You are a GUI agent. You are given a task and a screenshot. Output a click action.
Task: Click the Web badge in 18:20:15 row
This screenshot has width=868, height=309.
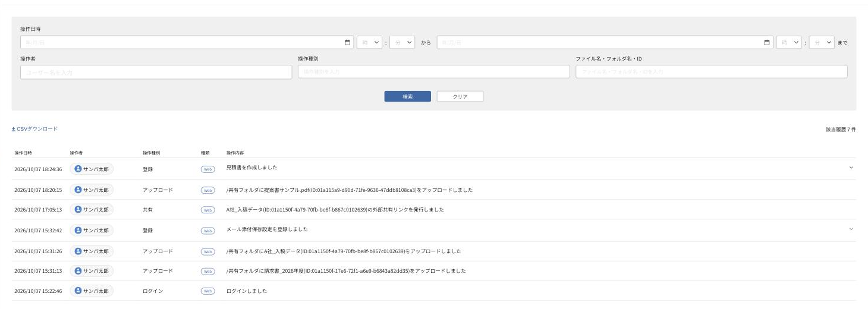click(x=207, y=191)
